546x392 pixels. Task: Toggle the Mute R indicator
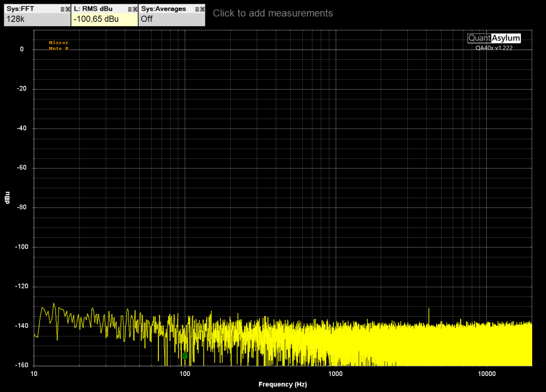coord(59,49)
